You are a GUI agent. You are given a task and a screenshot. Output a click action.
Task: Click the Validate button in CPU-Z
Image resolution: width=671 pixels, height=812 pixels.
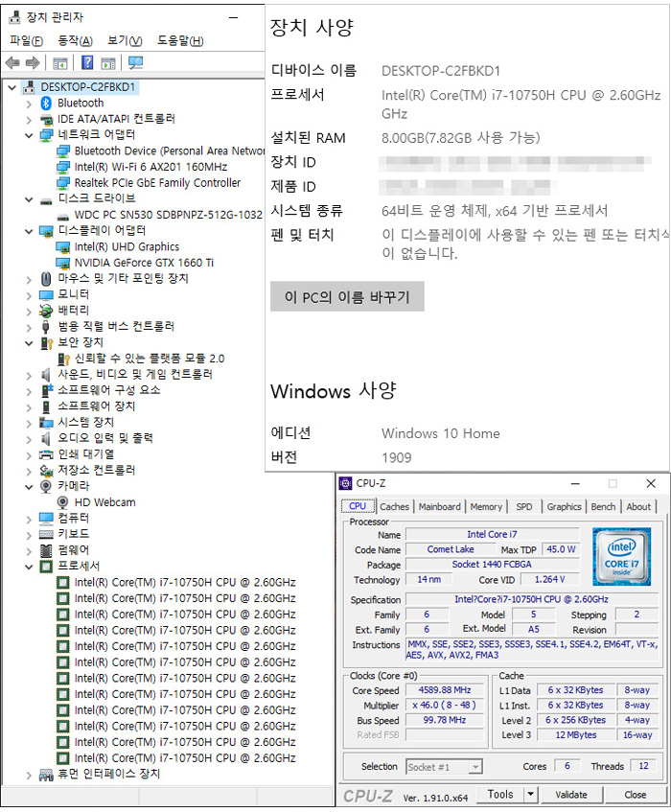point(571,795)
